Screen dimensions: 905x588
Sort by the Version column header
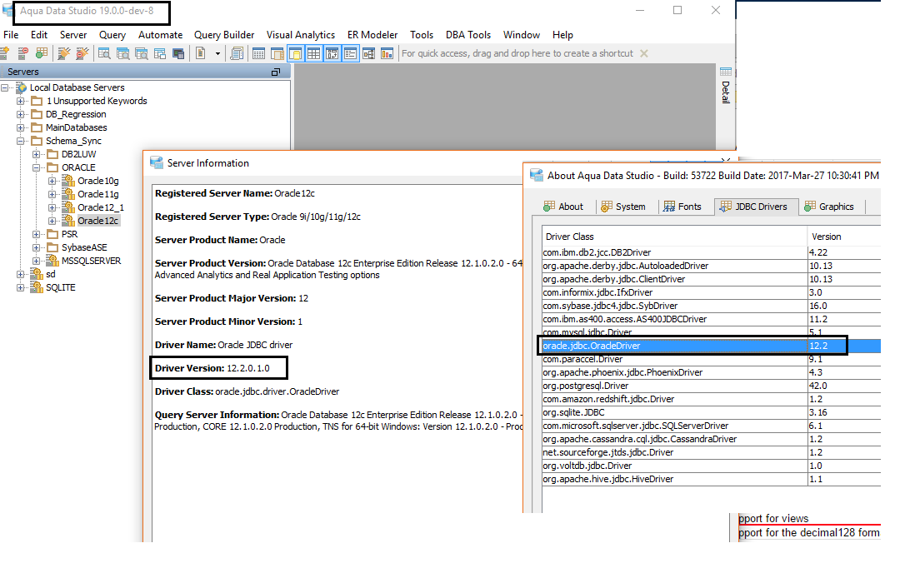(x=844, y=237)
